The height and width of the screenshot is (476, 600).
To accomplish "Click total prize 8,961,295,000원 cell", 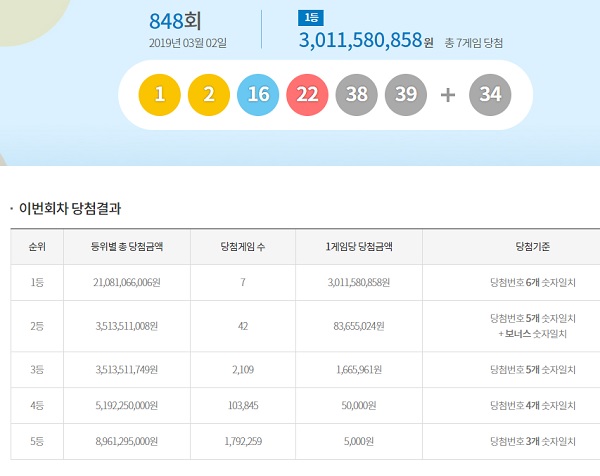I will [127, 441].
